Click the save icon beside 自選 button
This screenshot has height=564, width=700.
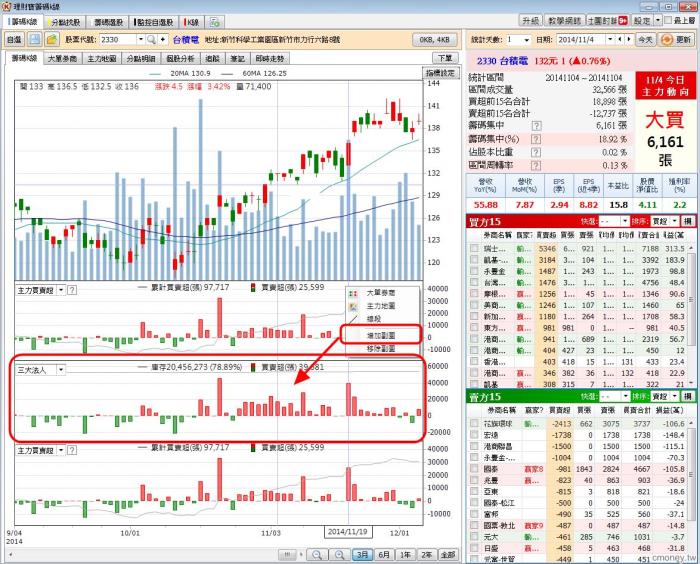tap(34, 40)
